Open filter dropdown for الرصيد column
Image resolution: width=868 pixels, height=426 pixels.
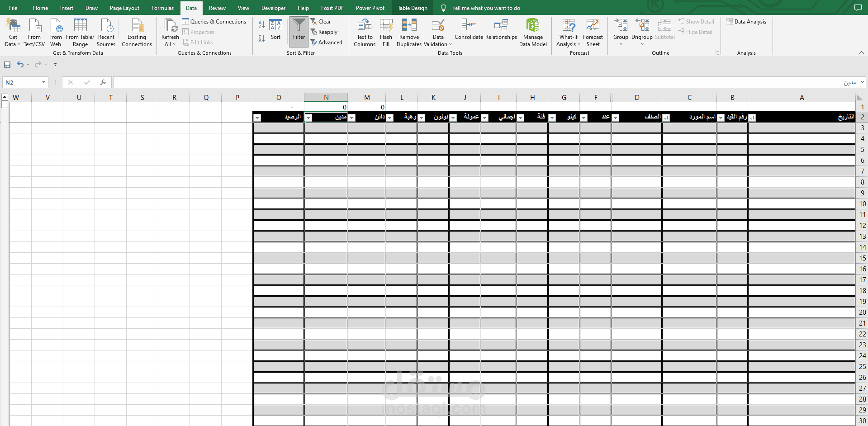(x=257, y=118)
